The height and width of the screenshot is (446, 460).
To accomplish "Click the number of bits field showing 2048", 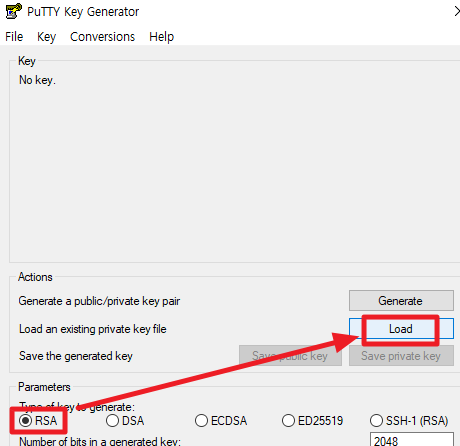I will (412, 439).
